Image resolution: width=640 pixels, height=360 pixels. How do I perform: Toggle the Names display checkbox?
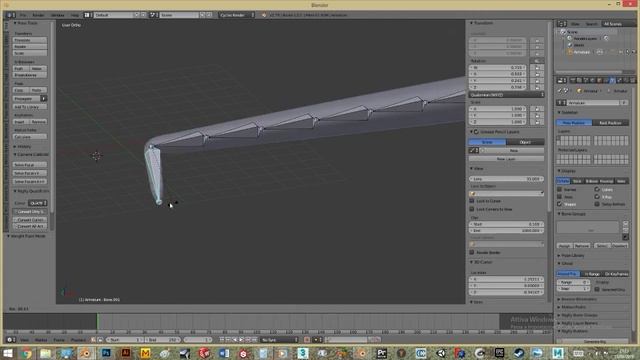click(560, 189)
